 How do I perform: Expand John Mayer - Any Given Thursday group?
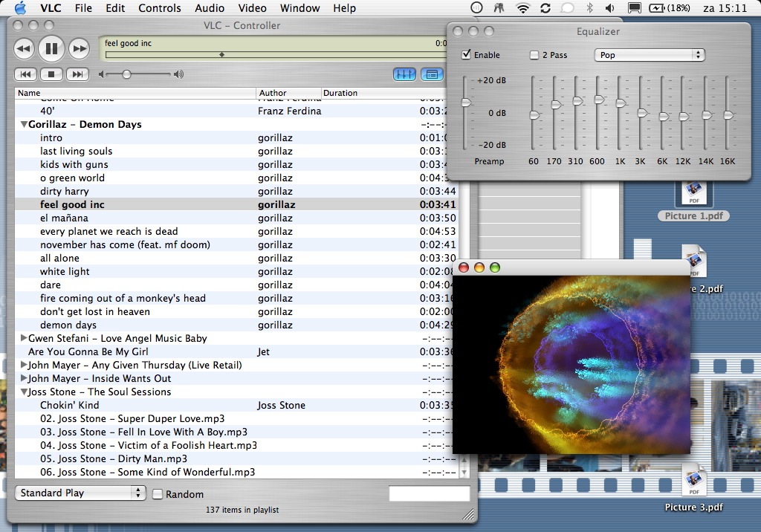point(23,365)
